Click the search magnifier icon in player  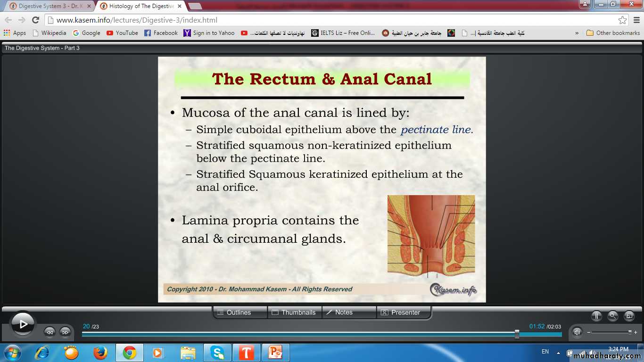point(612,316)
